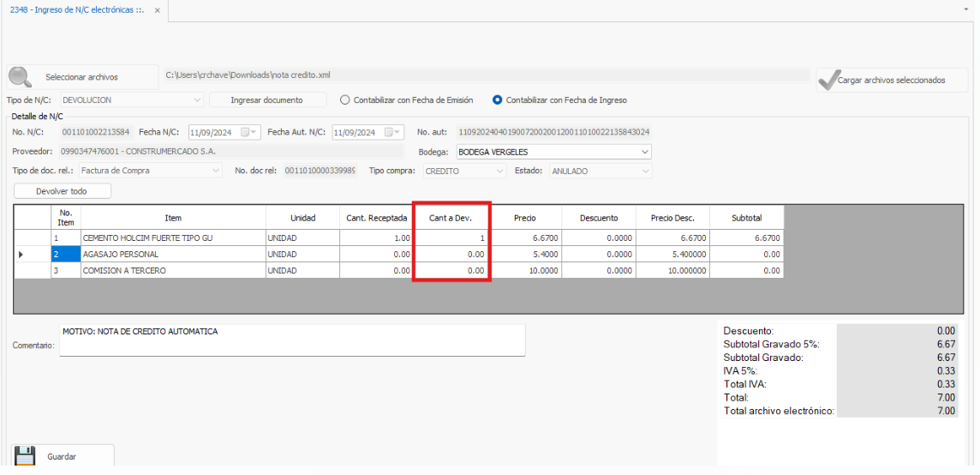Click the floppy disk Guardar icon

coord(25,456)
